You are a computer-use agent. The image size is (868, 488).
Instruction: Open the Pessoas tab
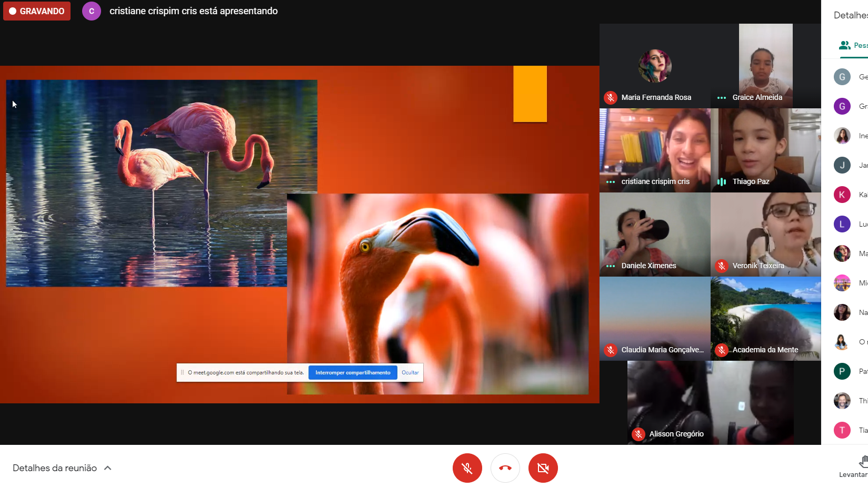[853, 45]
